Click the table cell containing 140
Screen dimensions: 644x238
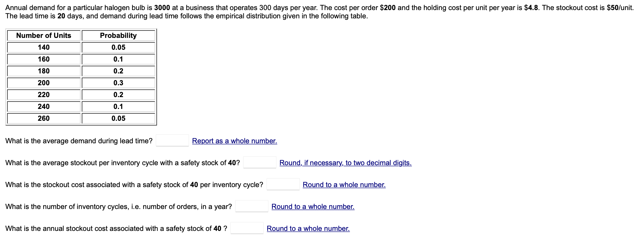44,47
